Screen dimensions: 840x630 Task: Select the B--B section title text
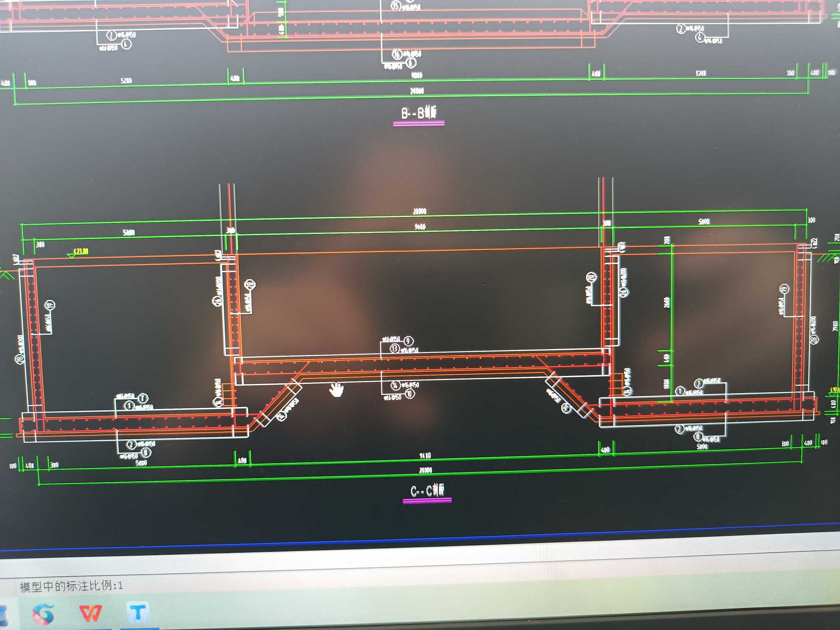click(x=419, y=113)
